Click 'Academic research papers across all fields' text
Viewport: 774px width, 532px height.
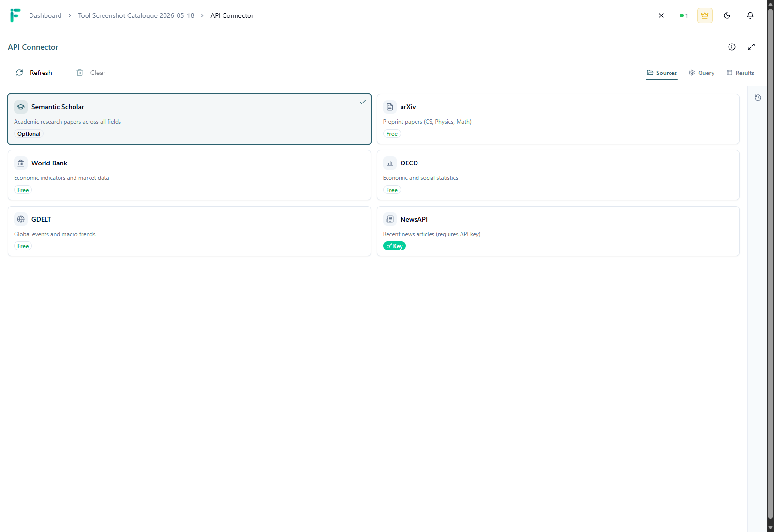click(x=68, y=122)
